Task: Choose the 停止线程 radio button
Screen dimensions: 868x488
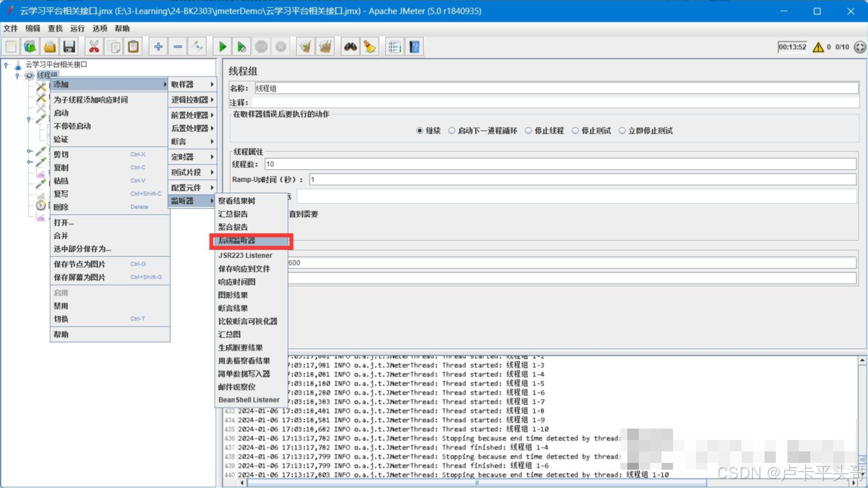Action: click(x=528, y=131)
